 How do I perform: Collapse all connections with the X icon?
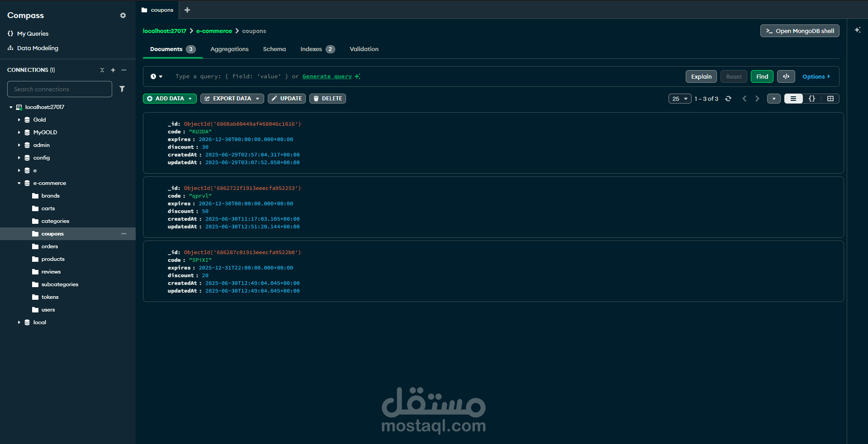[x=102, y=70]
